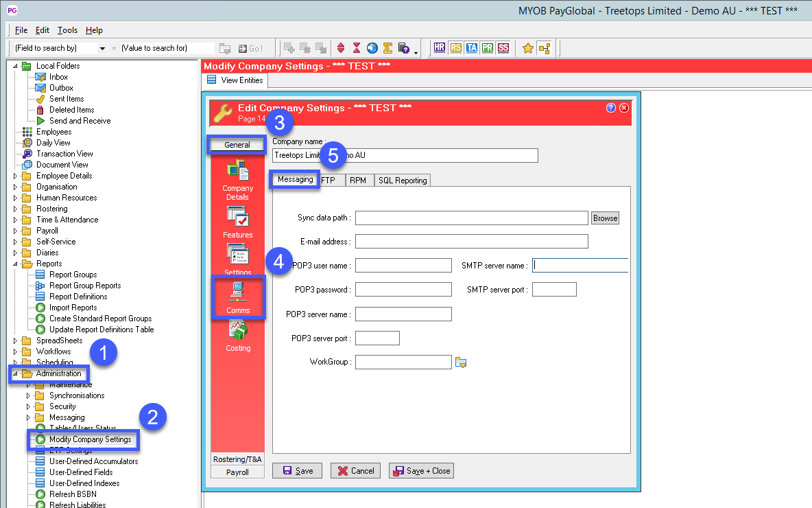Open the Tools menu
Screen dimensions: 812x508
pos(67,30)
